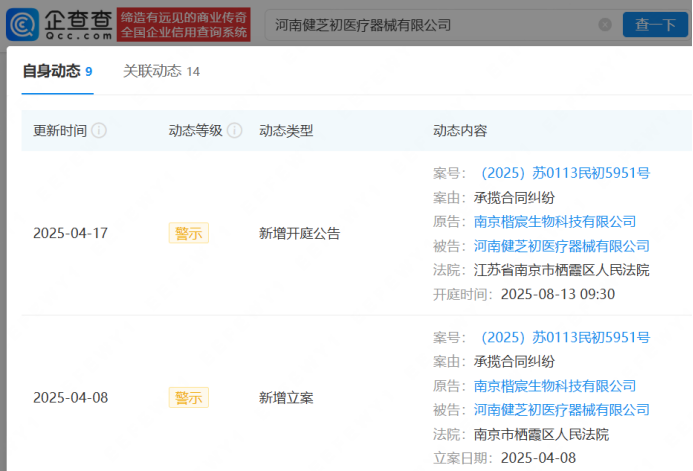This screenshot has height=471, width=693.
Task: Click the 动态内容 column header
Action: 460,131
